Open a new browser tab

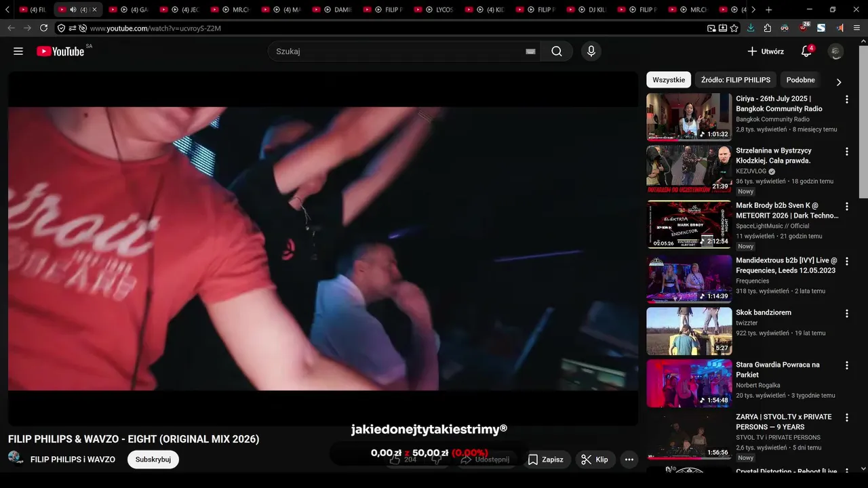click(768, 9)
